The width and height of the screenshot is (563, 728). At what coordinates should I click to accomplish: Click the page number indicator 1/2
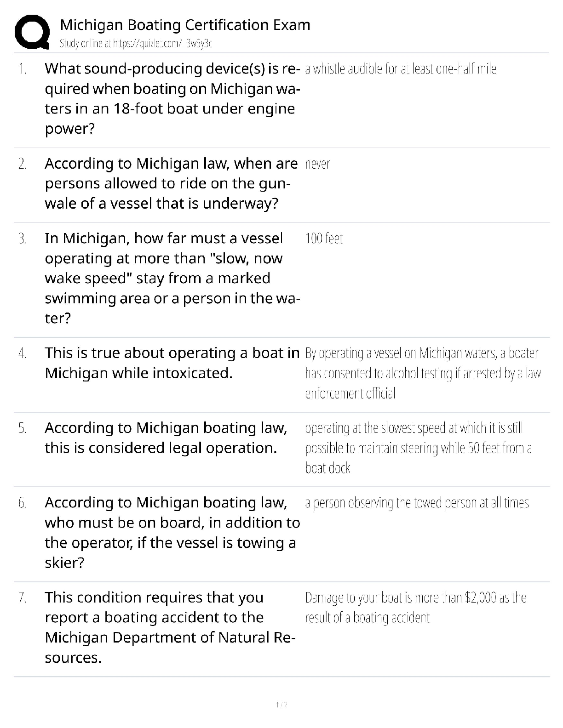(x=281, y=705)
